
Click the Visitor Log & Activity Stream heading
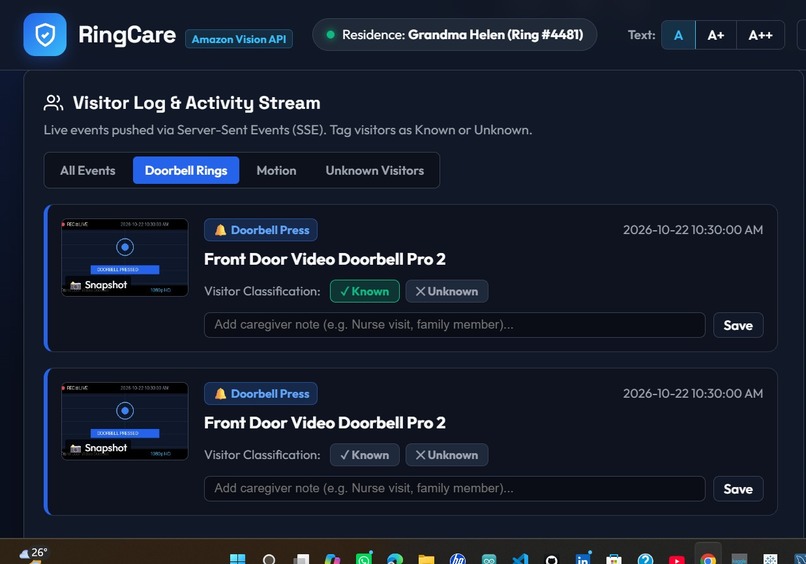196,103
